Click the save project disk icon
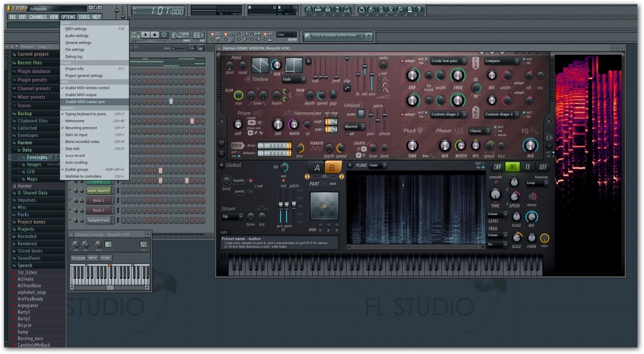This screenshot has height=354, width=644. [371, 9]
